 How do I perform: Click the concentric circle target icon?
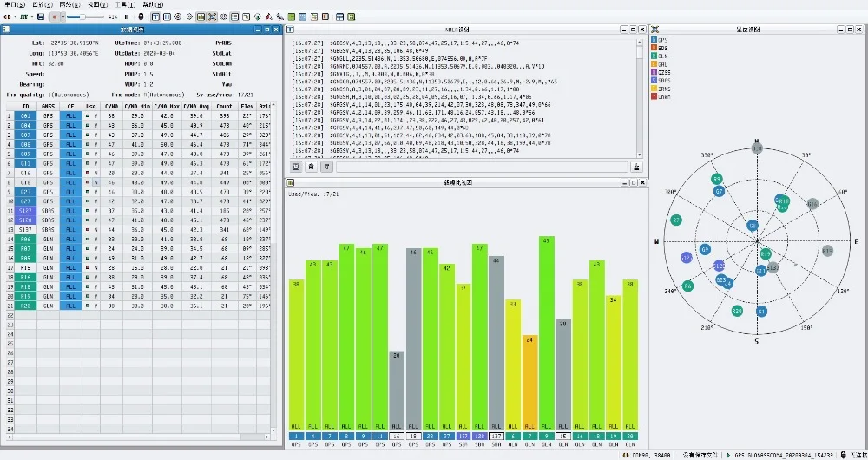(x=178, y=16)
